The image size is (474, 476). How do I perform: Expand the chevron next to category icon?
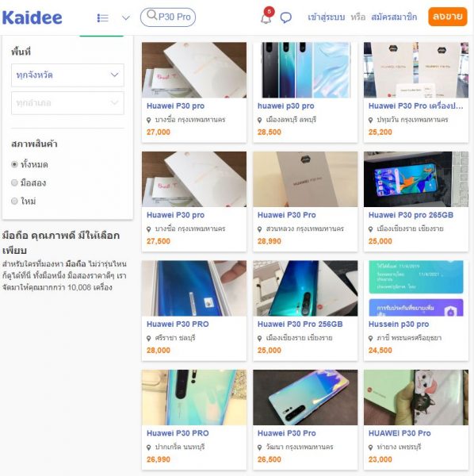[x=126, y=18]
